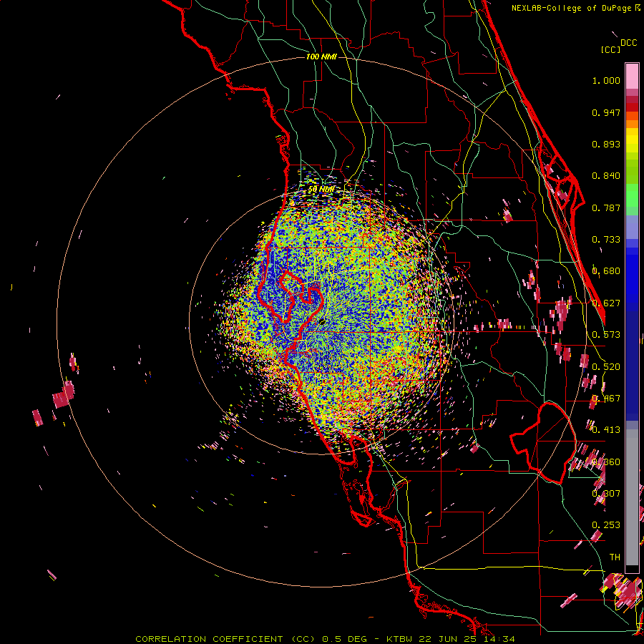Click the radar site marker at the rings' center
The image size is (644, 644).
pos(321,321)
